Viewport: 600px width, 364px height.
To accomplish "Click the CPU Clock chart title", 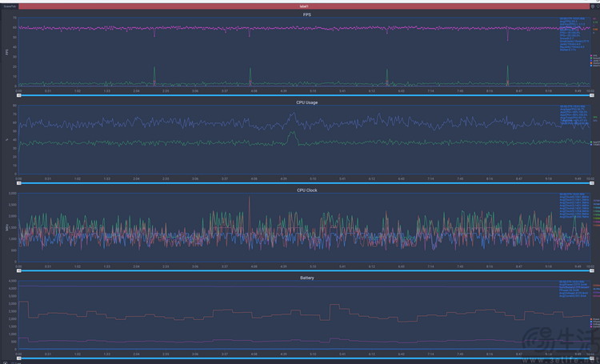I will (307, 190).
